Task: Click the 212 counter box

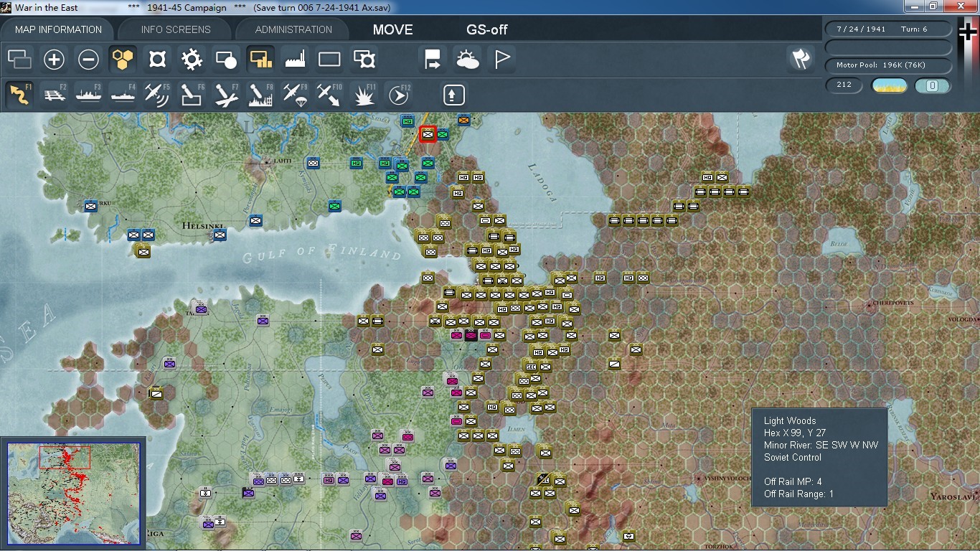Action: click(844, 85)
